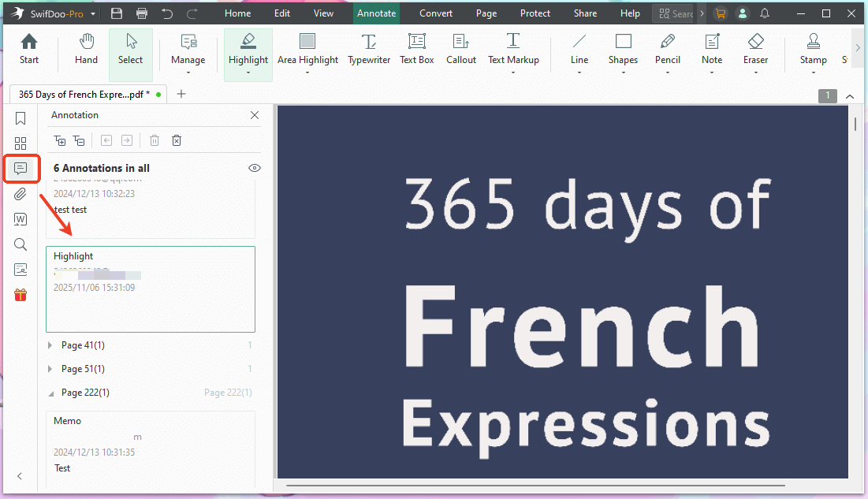Click the page thumbnails sidebar icon
The height and width of the screenshot is (499, 868).
[x=20, y=143]
